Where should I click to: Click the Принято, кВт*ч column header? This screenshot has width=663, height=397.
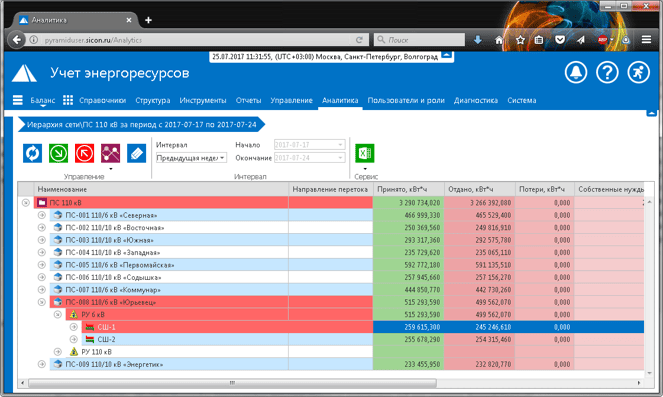click(408, 189)
